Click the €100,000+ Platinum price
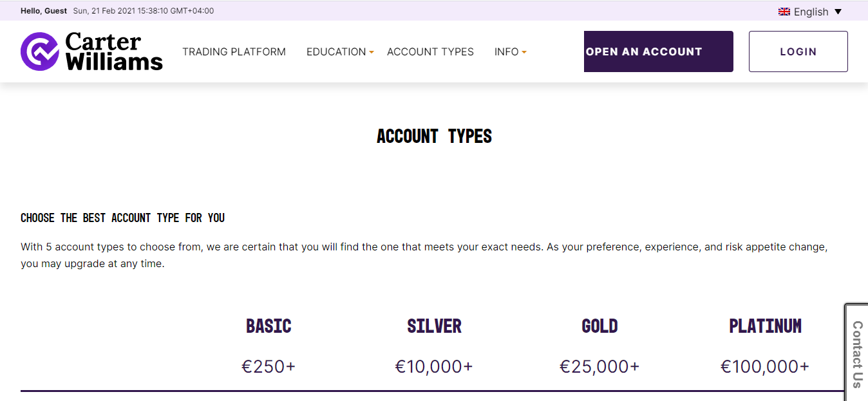This screenshot has width=868, height=401. [x=765, y=366]
